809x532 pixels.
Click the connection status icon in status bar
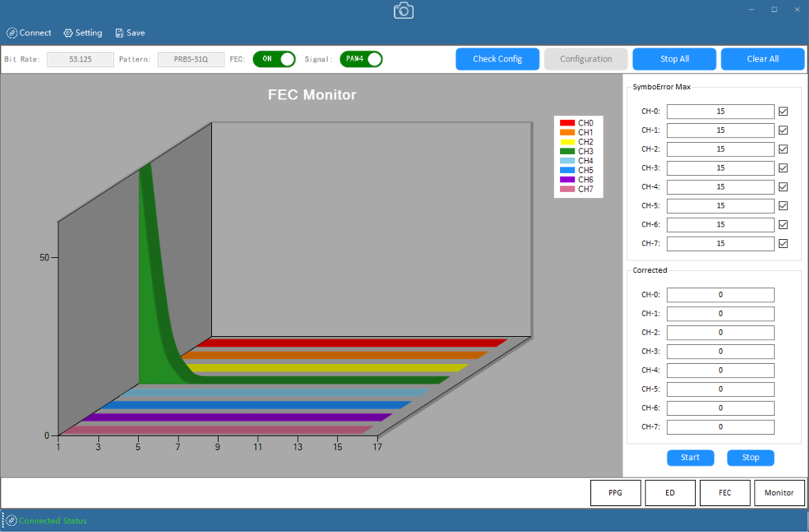[11, 521]
